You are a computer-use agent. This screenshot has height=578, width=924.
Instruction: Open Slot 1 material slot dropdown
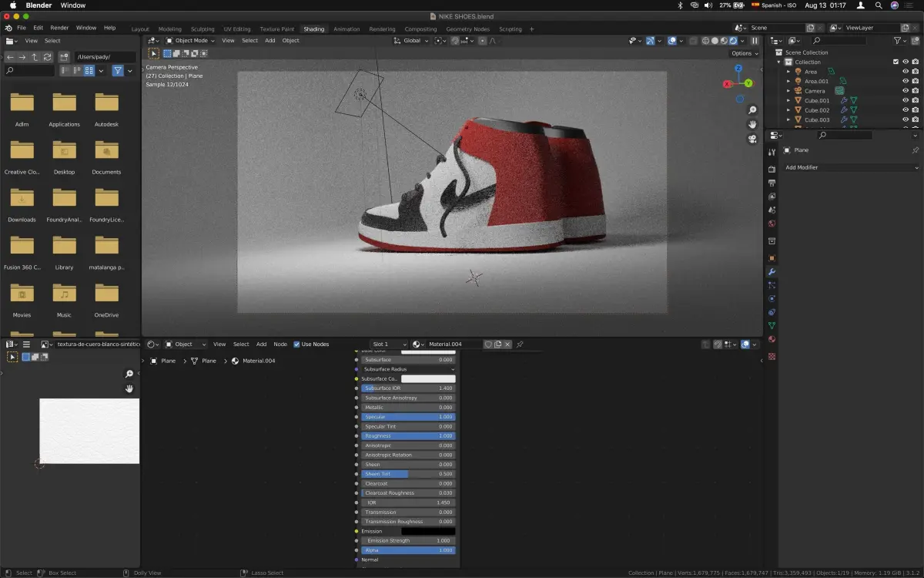pos(389,344)
